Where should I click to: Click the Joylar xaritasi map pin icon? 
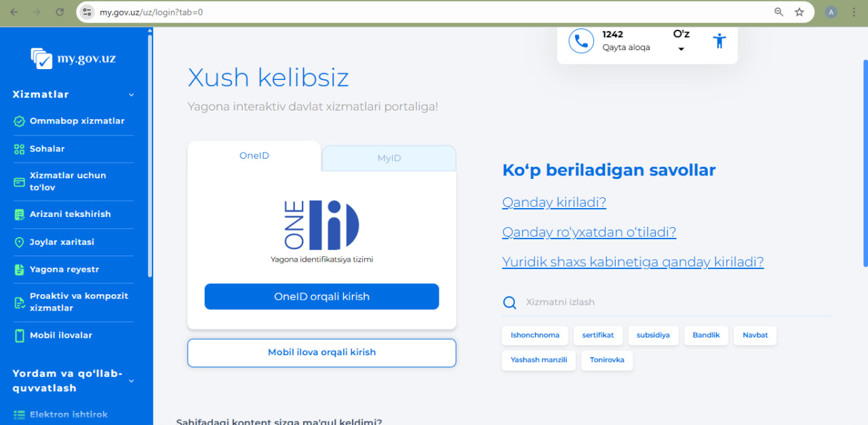point(19,242)
